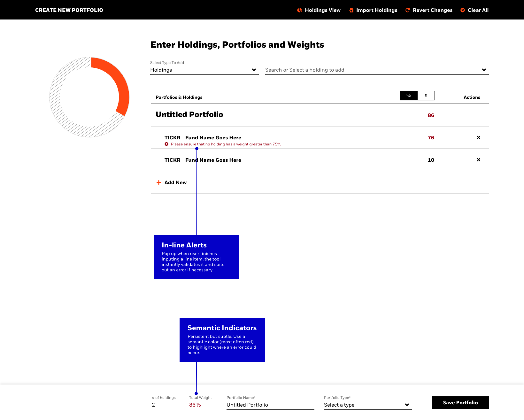524x420 pixels.
Task: Click the orange plus Add New icon
Action: tap(158, 183)
